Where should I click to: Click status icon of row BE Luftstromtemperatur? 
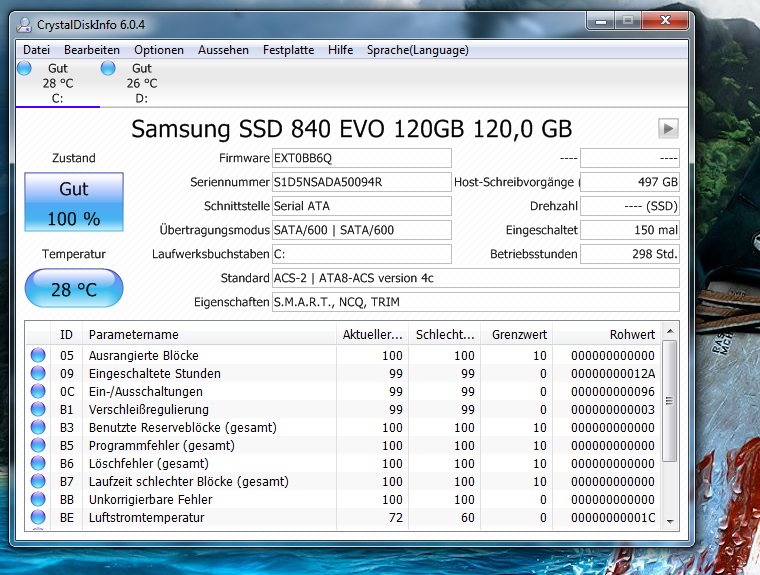pos(38,517)
